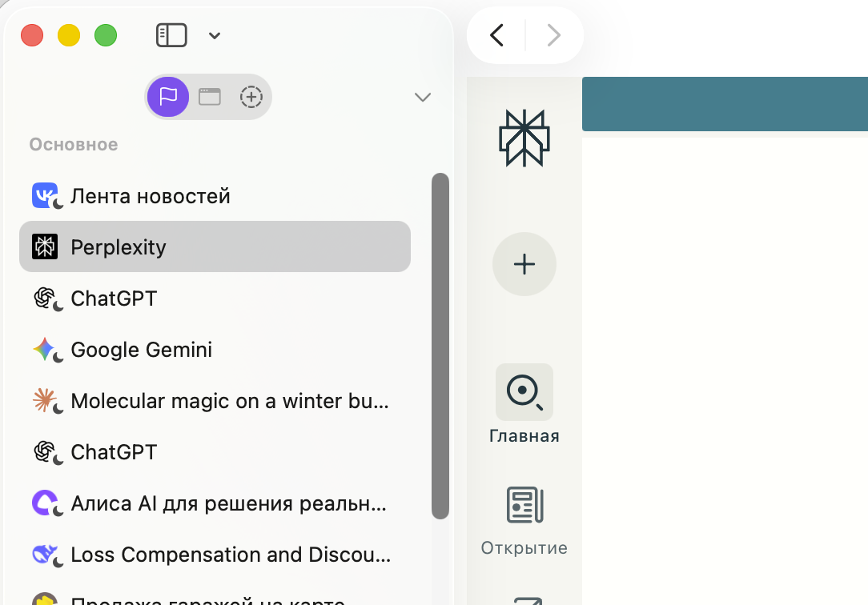Viewport: 868px width, 605px height.
Task: Click the sidebar tab list scrollbar
Action: tap(440, 346)
